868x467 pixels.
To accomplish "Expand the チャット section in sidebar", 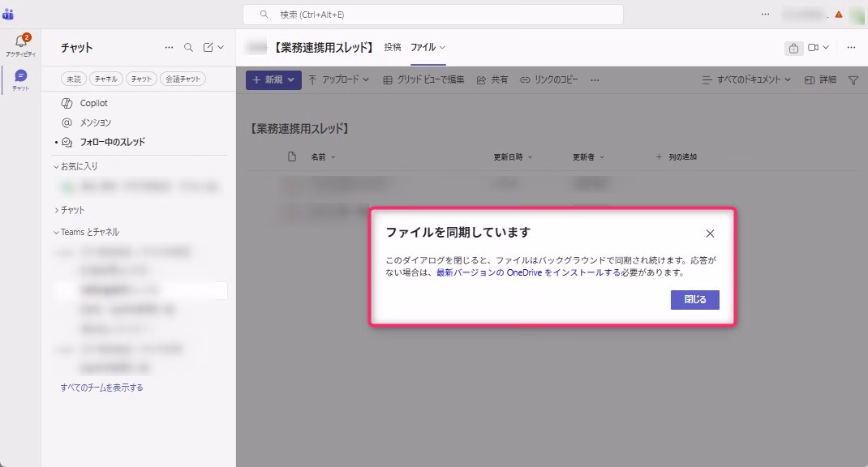I will (71, 210).
